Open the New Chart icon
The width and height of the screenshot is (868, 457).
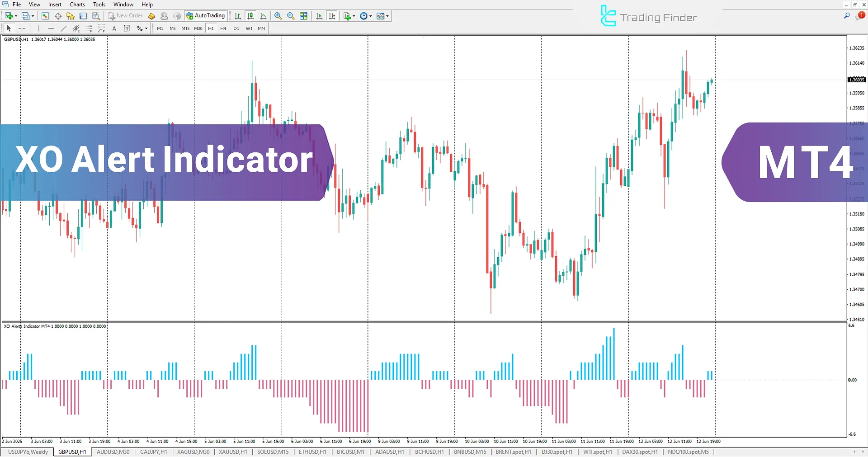coord(9,16)
